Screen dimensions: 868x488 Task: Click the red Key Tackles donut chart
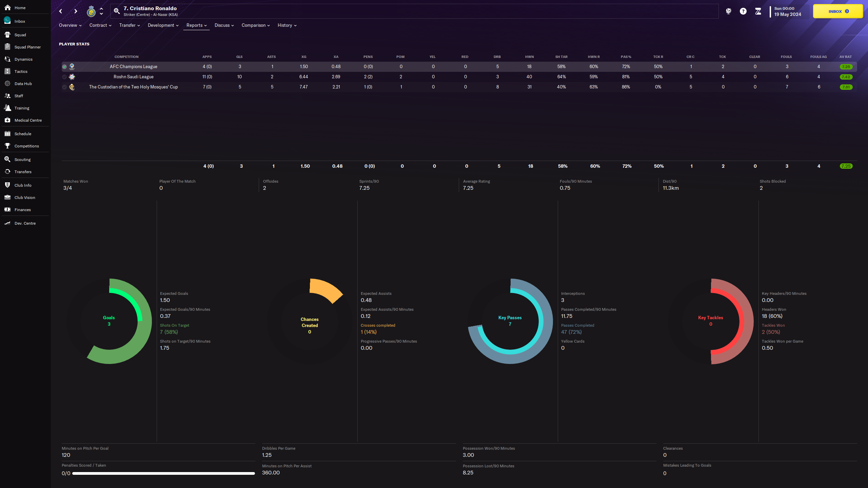point(711,321)
